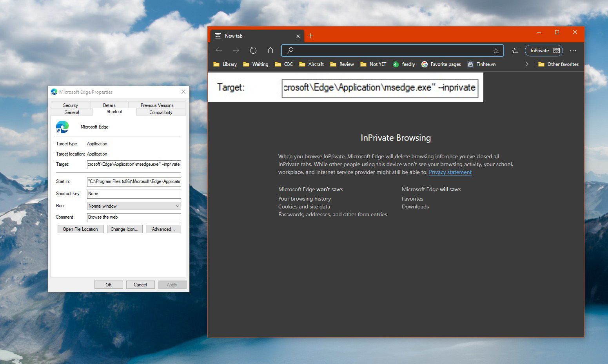Open the Favorites list icon
The width and height of the screenshot is (608, 364).
click(x=515, y=51)
